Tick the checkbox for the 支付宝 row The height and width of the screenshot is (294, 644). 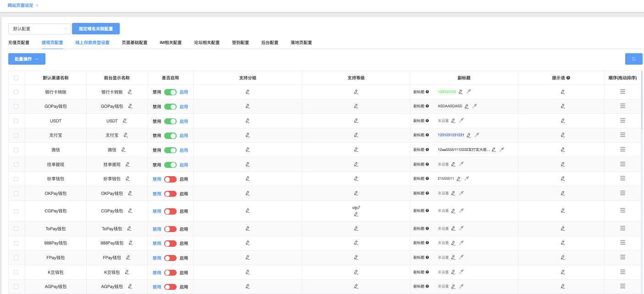[16, 135]
